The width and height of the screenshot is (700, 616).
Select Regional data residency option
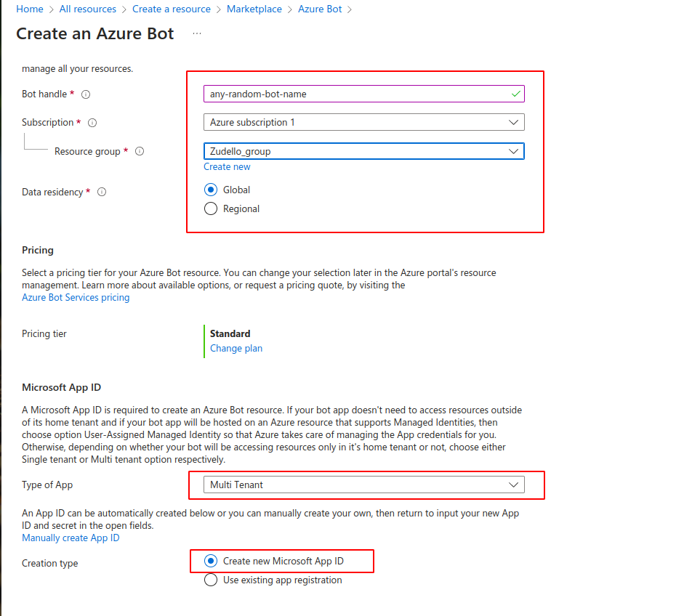(211, 208)
